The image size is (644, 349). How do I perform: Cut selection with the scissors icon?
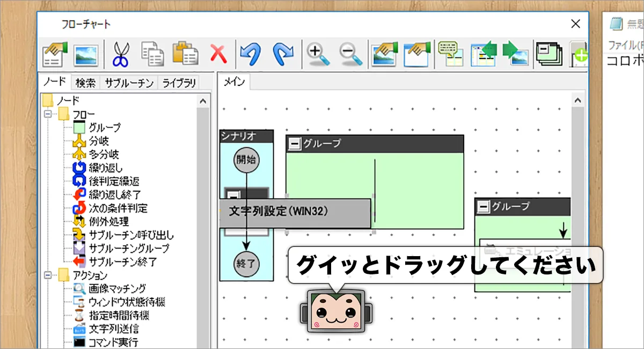tap(121, 54)
